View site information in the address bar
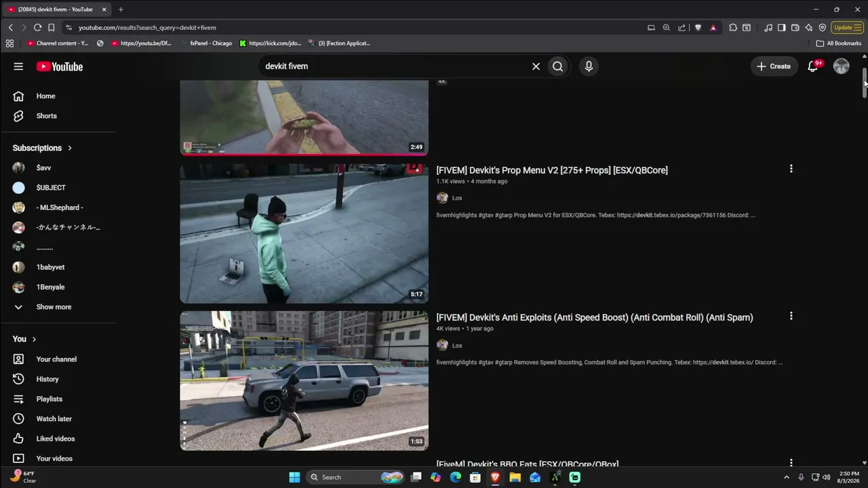868x488 pixels. point(68,28)
